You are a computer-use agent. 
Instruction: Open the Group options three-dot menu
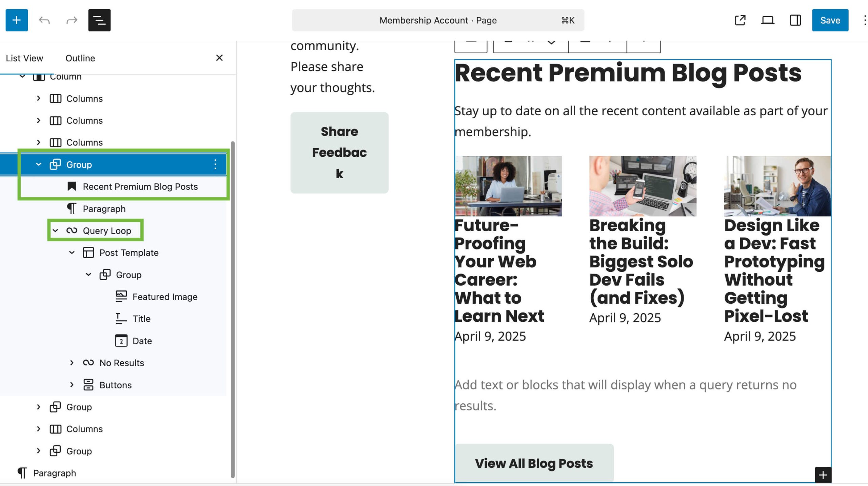pos(215,165)
